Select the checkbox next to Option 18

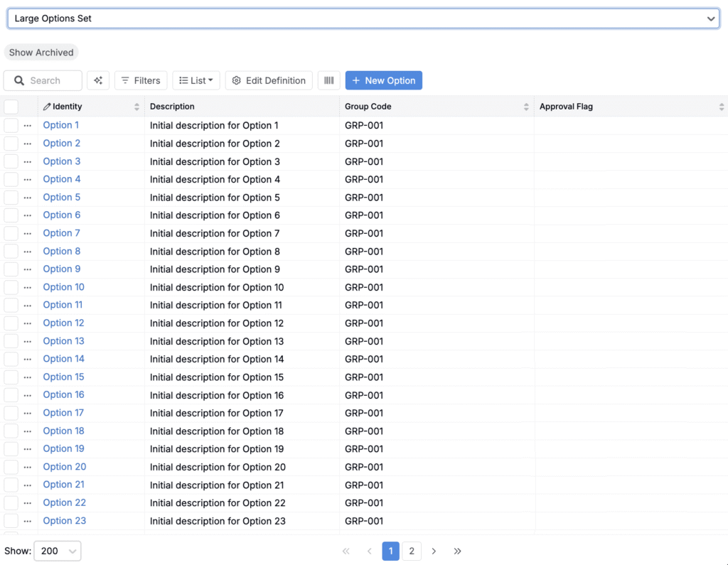point(11,431)
